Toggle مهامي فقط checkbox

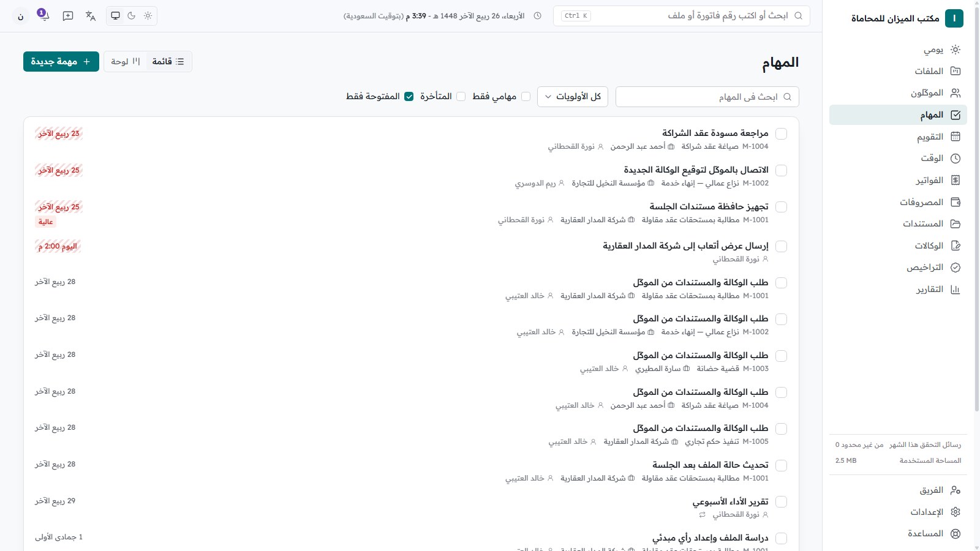526,97
